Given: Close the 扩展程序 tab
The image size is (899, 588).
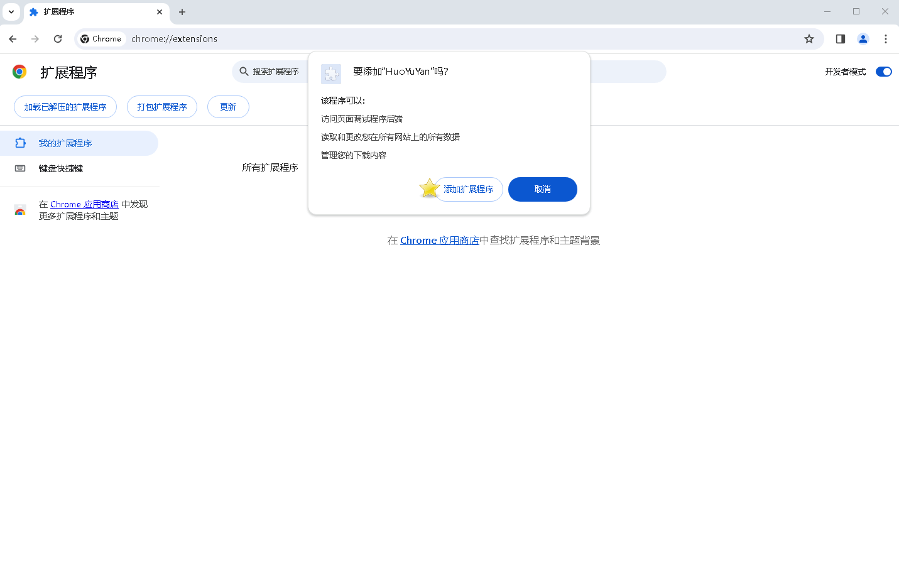Looking at the screenshot, I should pyautogui.click(x=160, y=12).
